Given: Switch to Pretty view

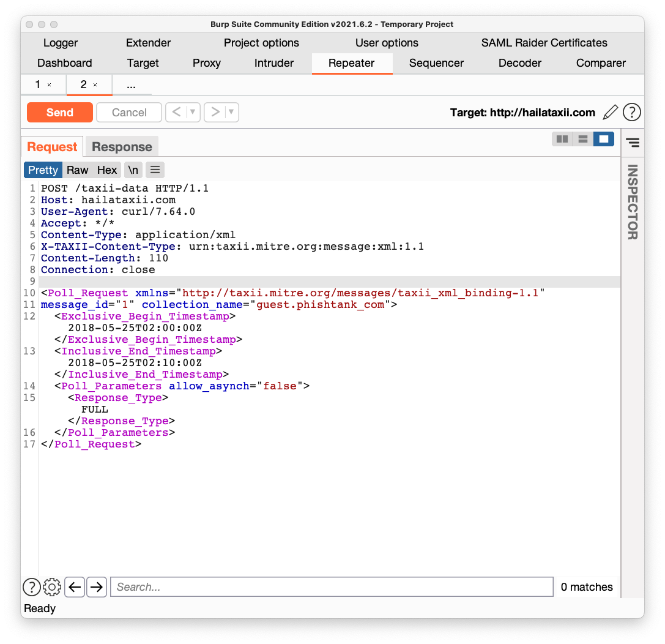Looking at the screenshot, I should point(43,170).
